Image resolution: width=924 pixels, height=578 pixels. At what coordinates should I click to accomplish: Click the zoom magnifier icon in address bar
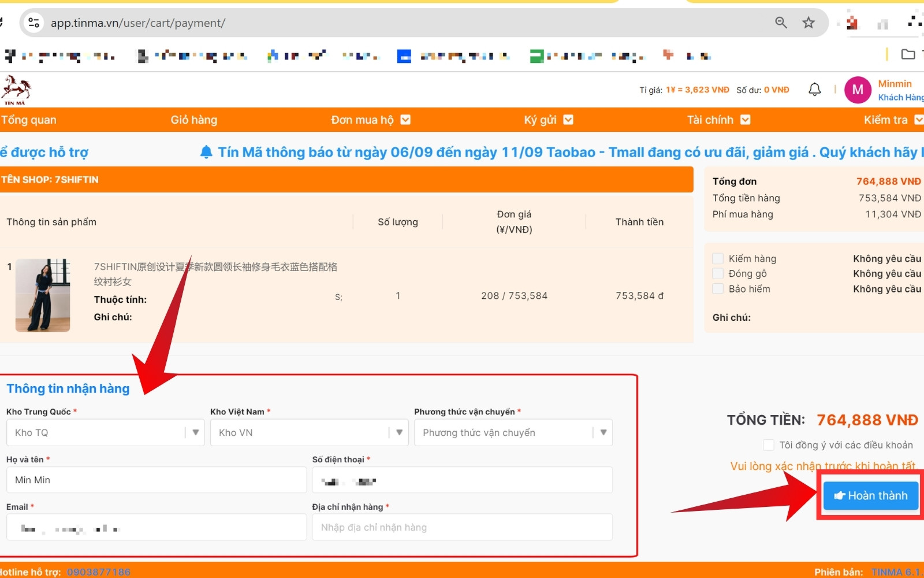click(781, 23)
